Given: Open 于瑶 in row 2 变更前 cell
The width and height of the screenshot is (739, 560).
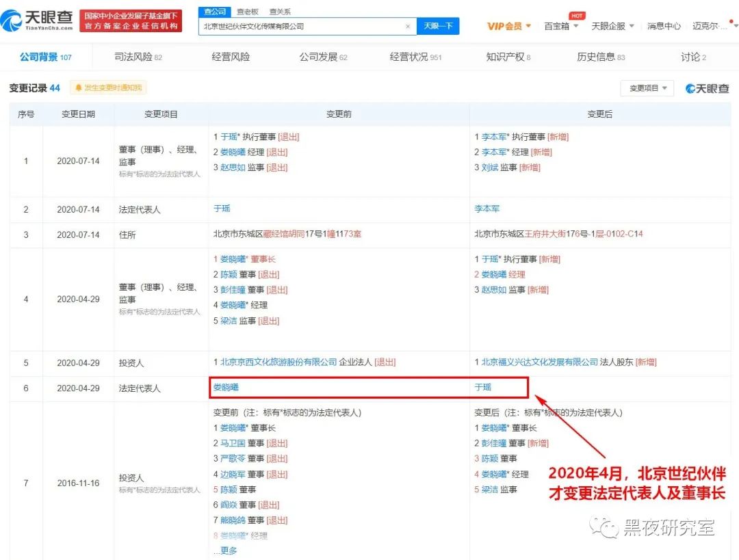Looking at the screenshot, I should [222, 208].
